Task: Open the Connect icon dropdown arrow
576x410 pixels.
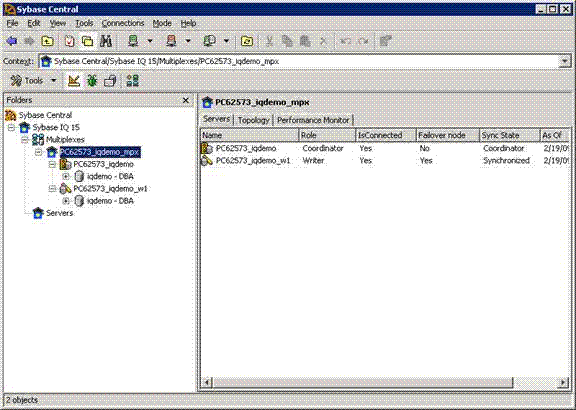Action: click(x=150, y=41)
